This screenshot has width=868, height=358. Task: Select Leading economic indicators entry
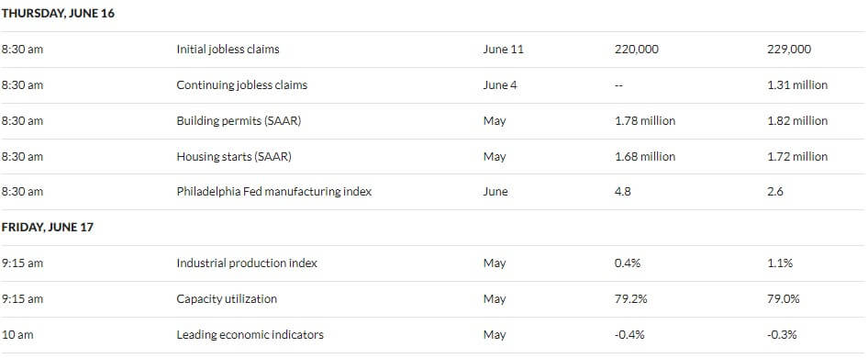pos(250,335)
